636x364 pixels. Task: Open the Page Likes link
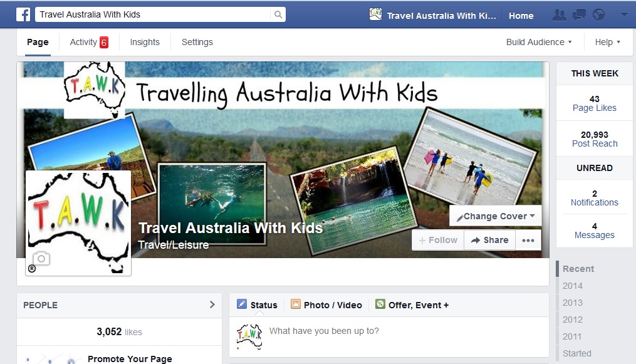click(594, 108)
